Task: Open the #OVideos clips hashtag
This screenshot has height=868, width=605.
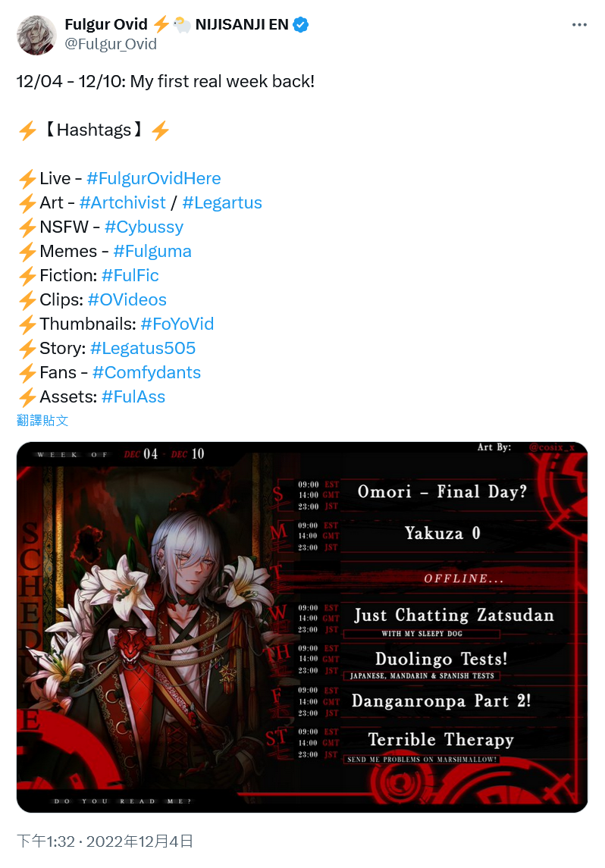Action: pyautogui.click(x=127, y=299)
